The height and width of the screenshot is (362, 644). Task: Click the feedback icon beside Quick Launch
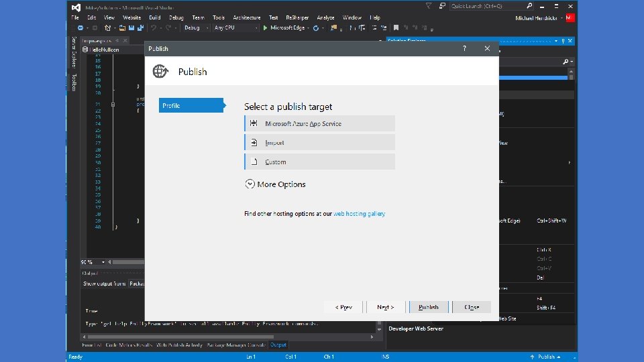(442, 6)
